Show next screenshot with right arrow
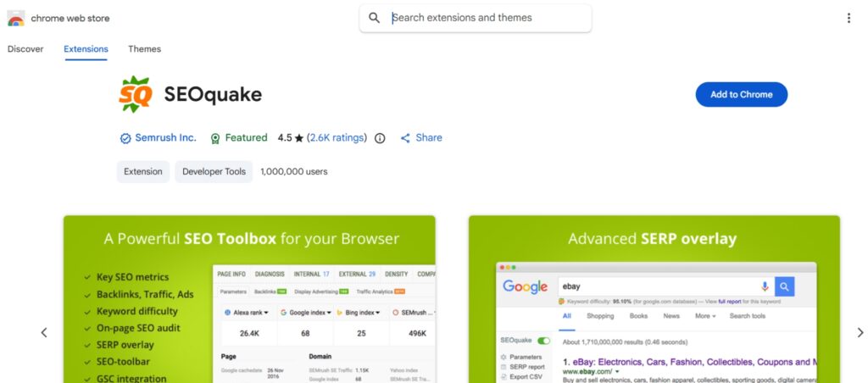This screenshot has width=868, height=383. [x=860, y=333]
